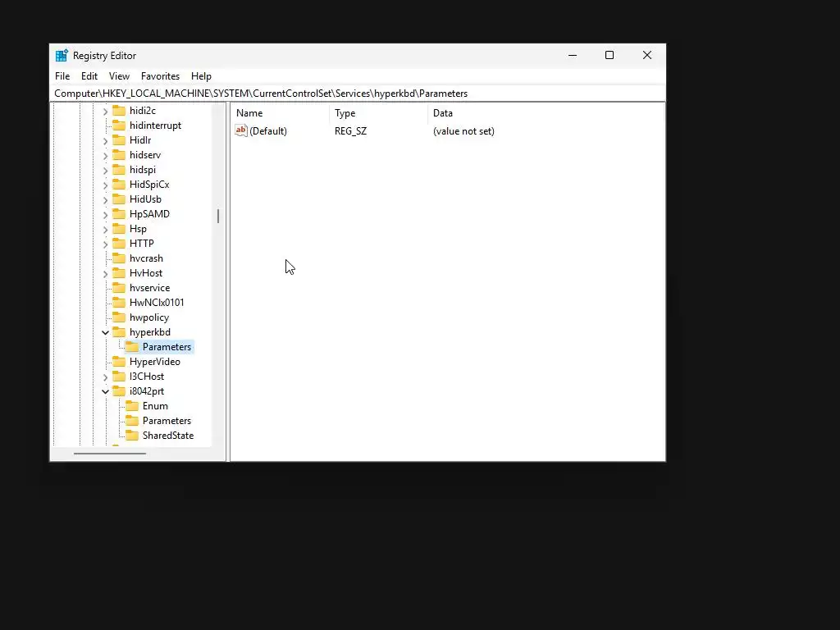The image size is (840, 630).
Task: Select the I3CHost folder icon
Action: pos(119,376)
